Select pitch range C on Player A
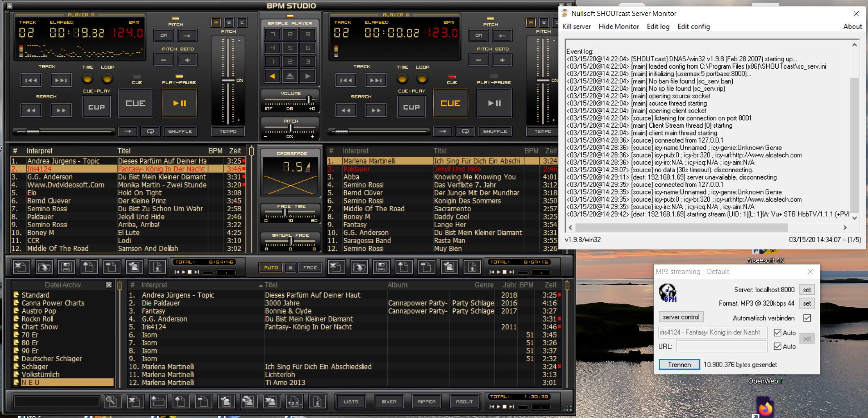This screenshot has width=868, height=418. [x=242, y=22]
